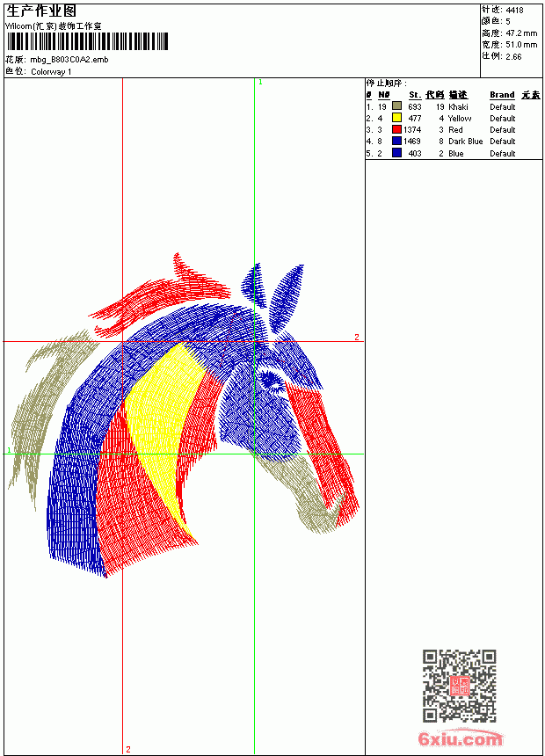
Task: Click the file name mbg_B803C0A2.emb
Action: (69, 60)
